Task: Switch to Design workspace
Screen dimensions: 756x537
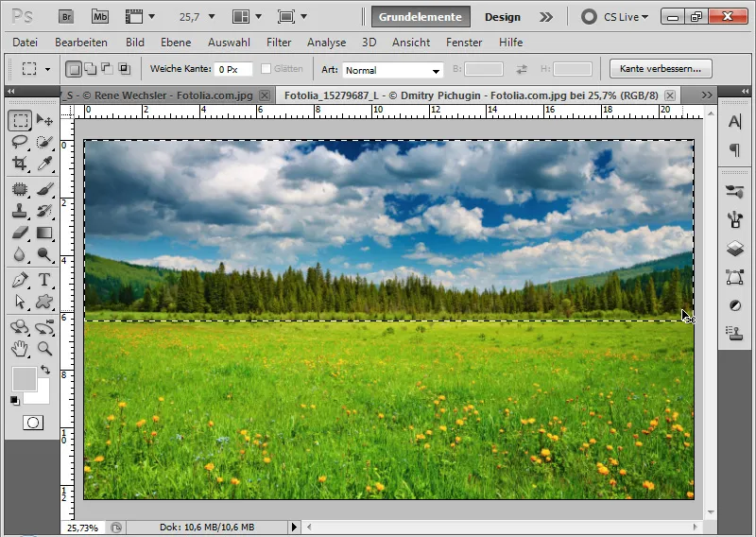Action: [x=503, y=17]
